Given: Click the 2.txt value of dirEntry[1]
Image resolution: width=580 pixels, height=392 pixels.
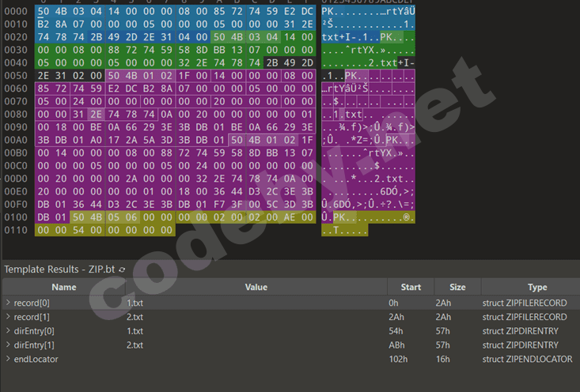Looking at the screenshot, I should coord(135,345).
